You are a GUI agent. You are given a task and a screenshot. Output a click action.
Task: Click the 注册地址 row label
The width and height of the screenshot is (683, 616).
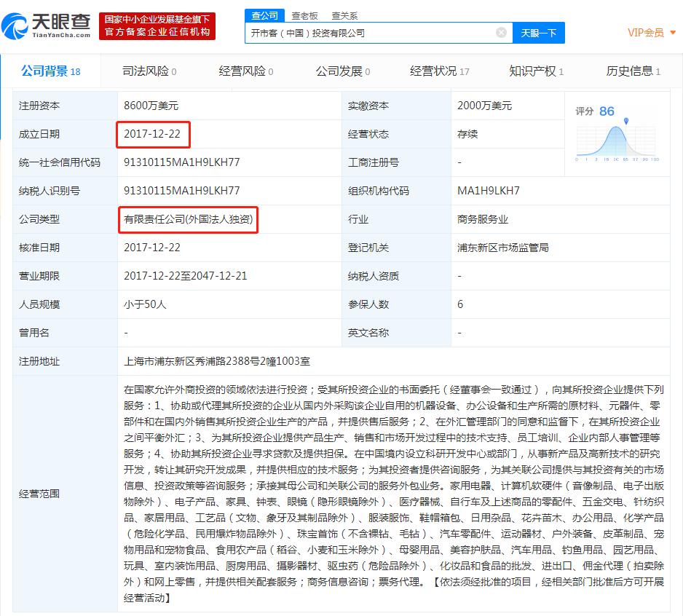[39, 361]
